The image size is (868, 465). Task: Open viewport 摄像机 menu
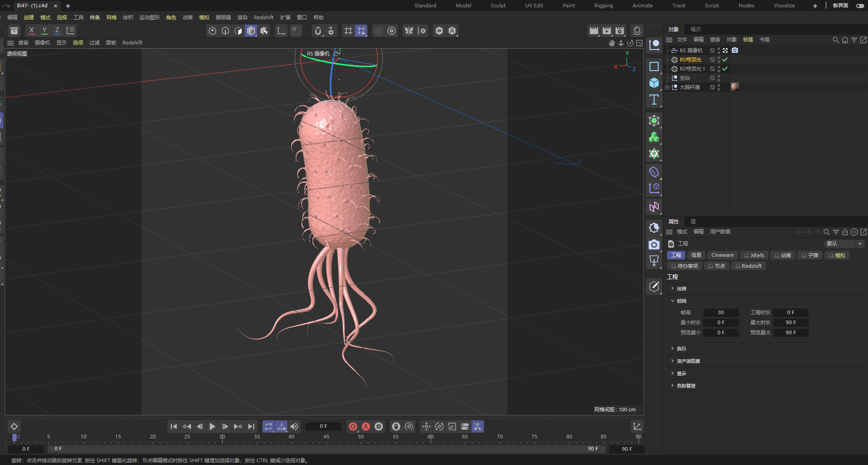tap(42, 43)
